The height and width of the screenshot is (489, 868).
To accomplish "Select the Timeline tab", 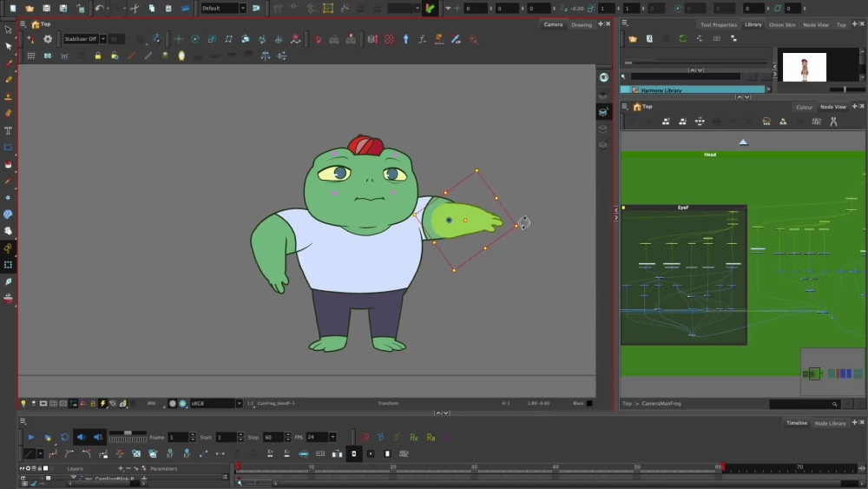I will click(x=797, y=423).
